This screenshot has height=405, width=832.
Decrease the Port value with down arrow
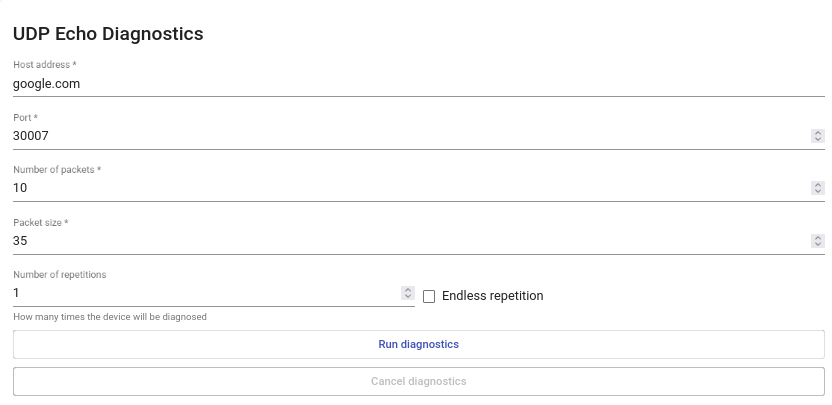[817, 139]
